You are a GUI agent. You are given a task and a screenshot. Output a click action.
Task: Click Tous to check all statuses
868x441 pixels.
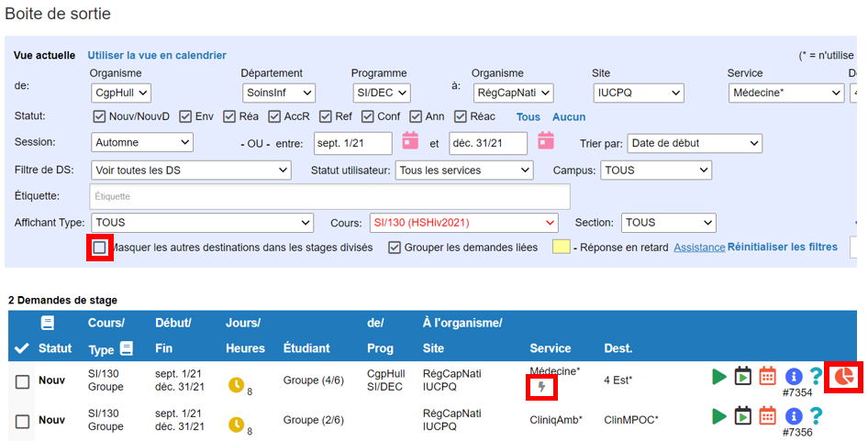529,116
